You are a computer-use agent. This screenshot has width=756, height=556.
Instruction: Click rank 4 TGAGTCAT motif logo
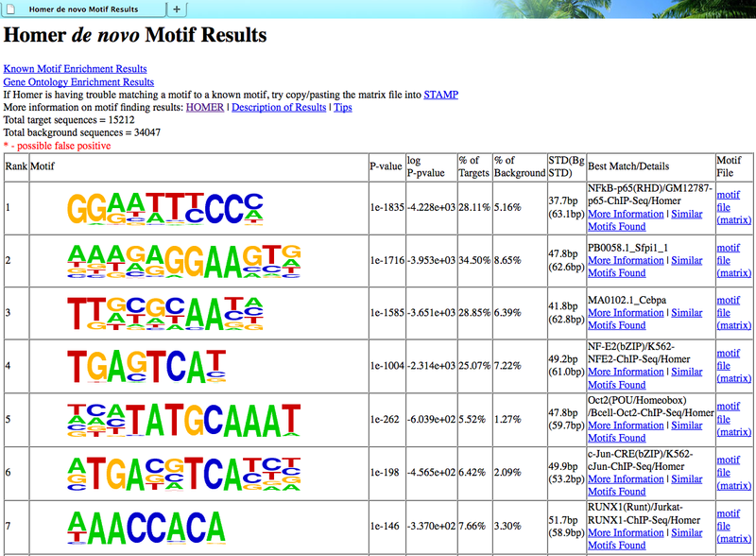[146, 366]
